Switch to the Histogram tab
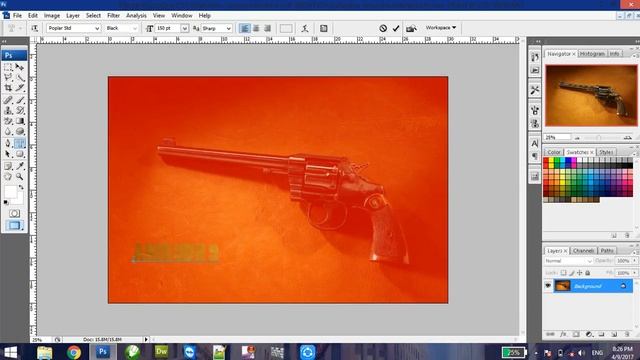The height and width of the screenshot is (360, 640). tap(592, 54)
